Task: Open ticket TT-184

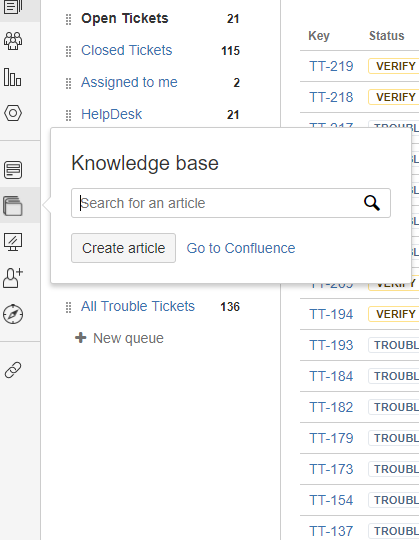Action: (x=331, y=376)
